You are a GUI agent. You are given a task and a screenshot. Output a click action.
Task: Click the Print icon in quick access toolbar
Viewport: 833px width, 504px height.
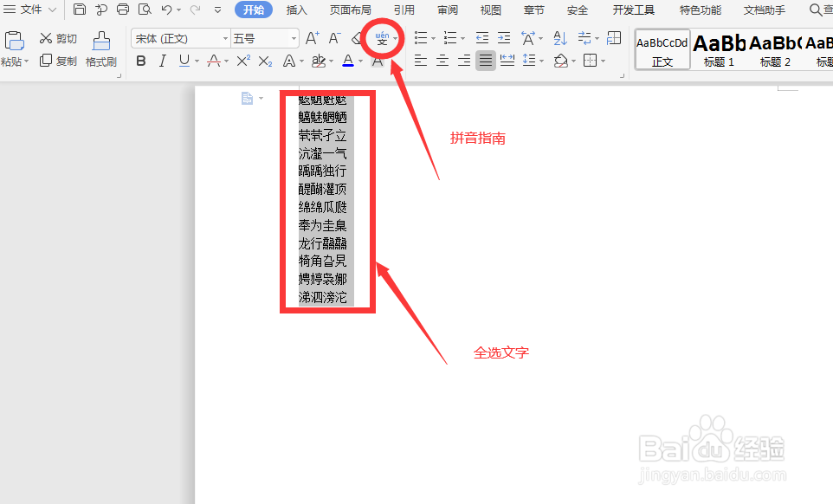121,9
